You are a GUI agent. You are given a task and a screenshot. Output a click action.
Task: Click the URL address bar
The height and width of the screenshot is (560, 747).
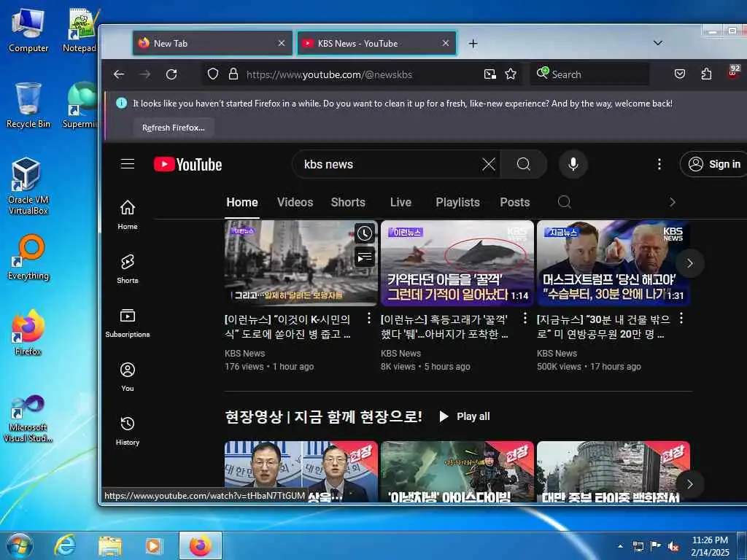pyautogui.click(x=362, y=74)
